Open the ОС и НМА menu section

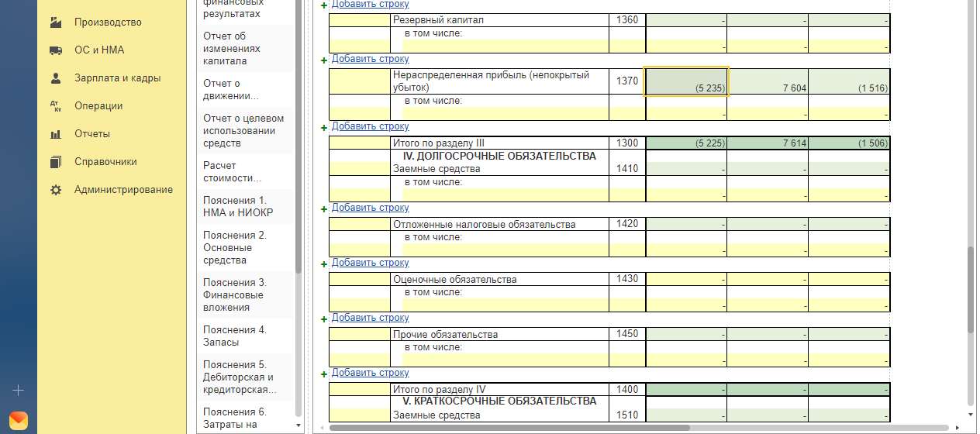pyautogui.click(x=99, y=50)
